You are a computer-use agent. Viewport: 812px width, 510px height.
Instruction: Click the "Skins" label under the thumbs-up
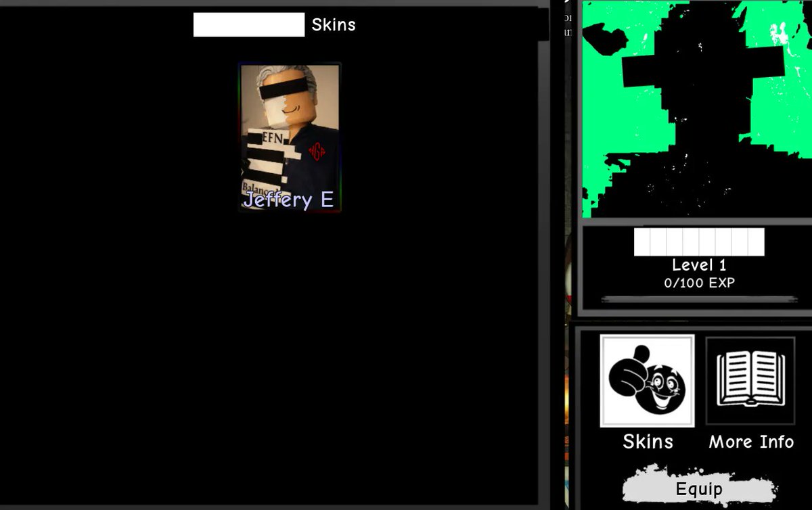tap(648, 442)
